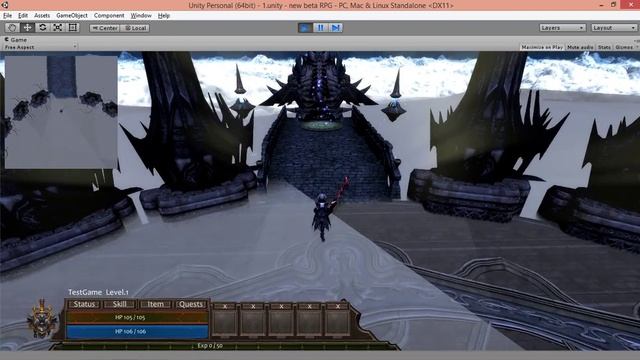
Task: Select the Move tool
Action: pyautogui.click(x=27, y=28)
